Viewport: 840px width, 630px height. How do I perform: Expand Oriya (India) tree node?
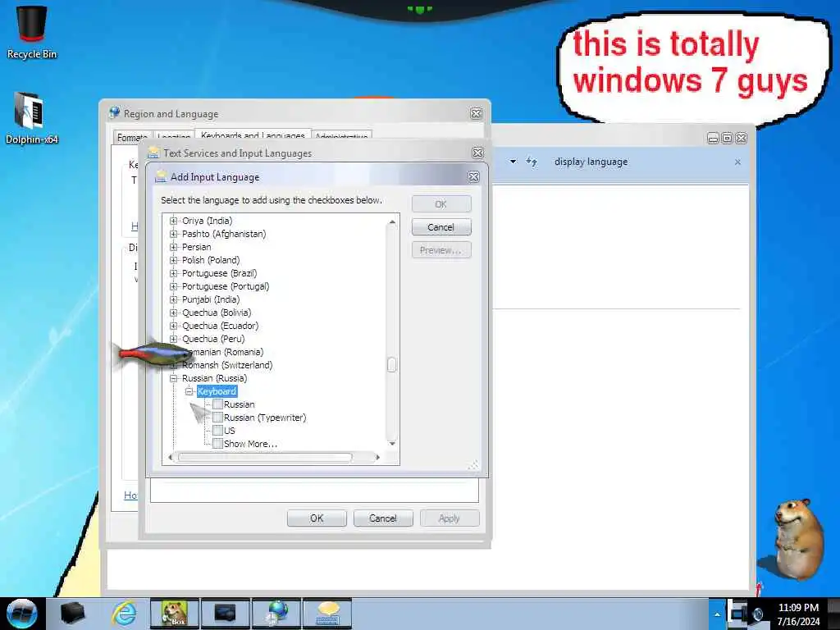point(174,221)
